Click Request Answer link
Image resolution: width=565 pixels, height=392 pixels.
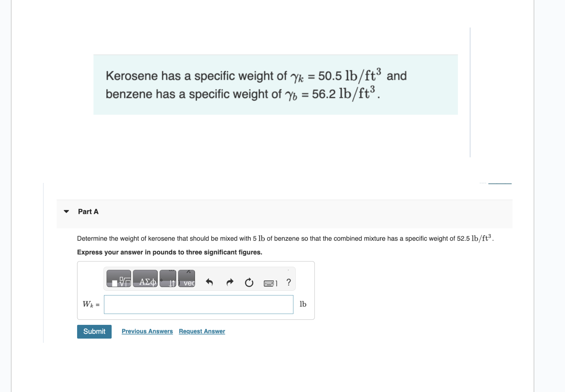tap(201, 331)
